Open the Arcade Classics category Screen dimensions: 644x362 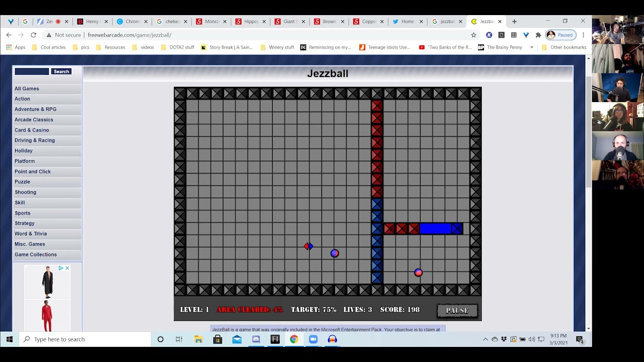point(47,120)
